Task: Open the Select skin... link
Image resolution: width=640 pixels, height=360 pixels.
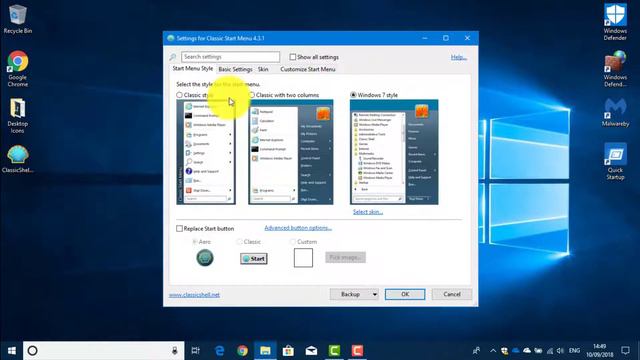Action: (x=368, y=212)
